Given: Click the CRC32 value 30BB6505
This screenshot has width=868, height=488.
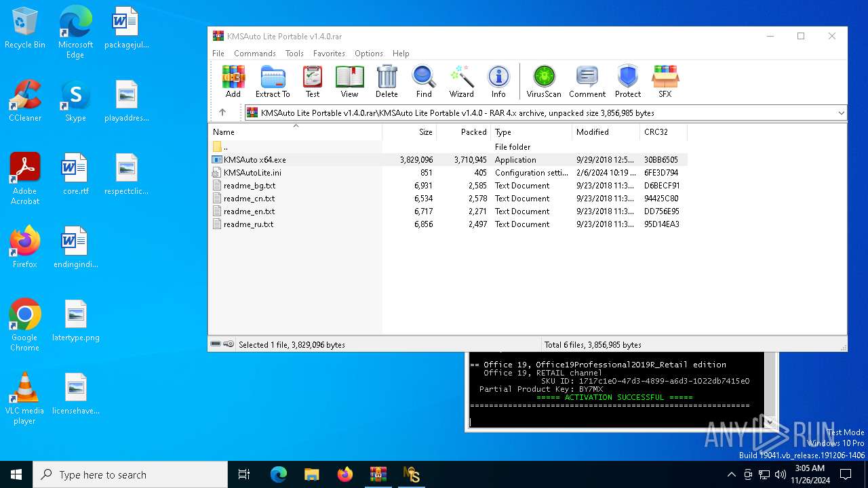Looking at the screenshot, I should 661,160.
